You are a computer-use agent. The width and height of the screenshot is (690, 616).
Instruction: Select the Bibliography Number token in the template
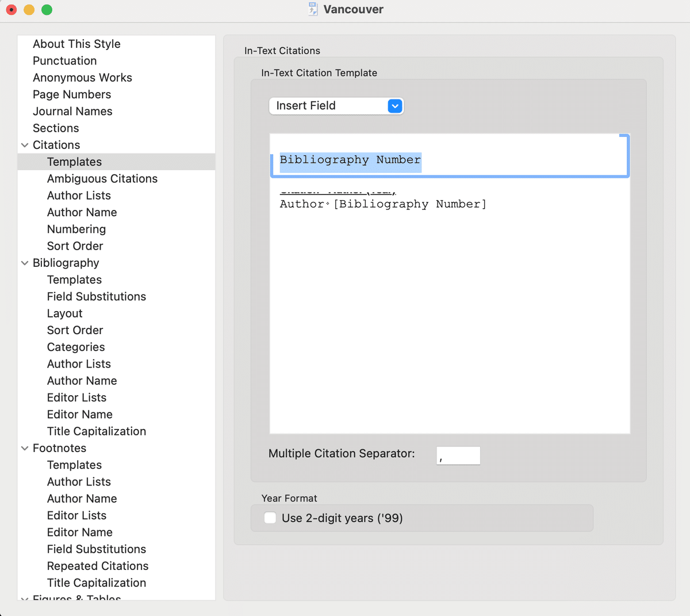pyautogui.click(x=350, y=160)
